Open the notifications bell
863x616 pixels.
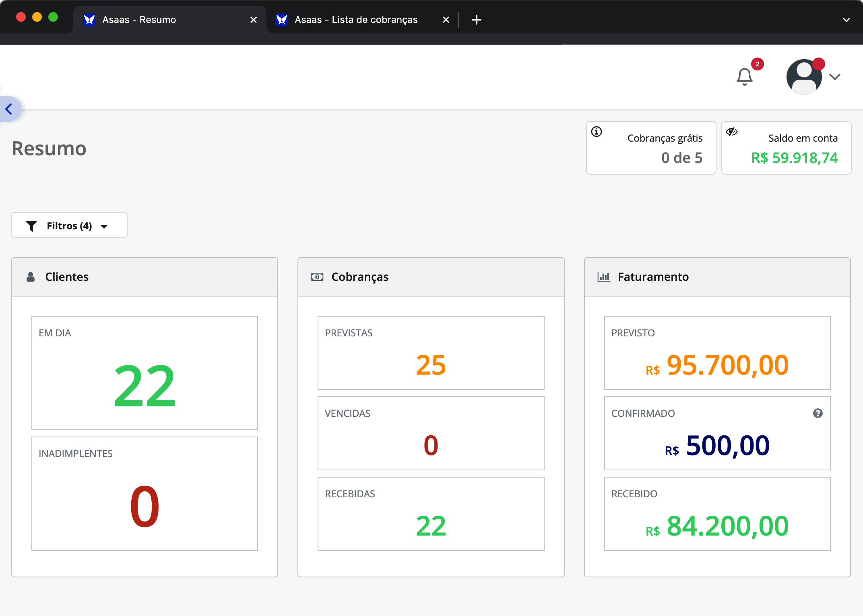click(x=744, y=76)
